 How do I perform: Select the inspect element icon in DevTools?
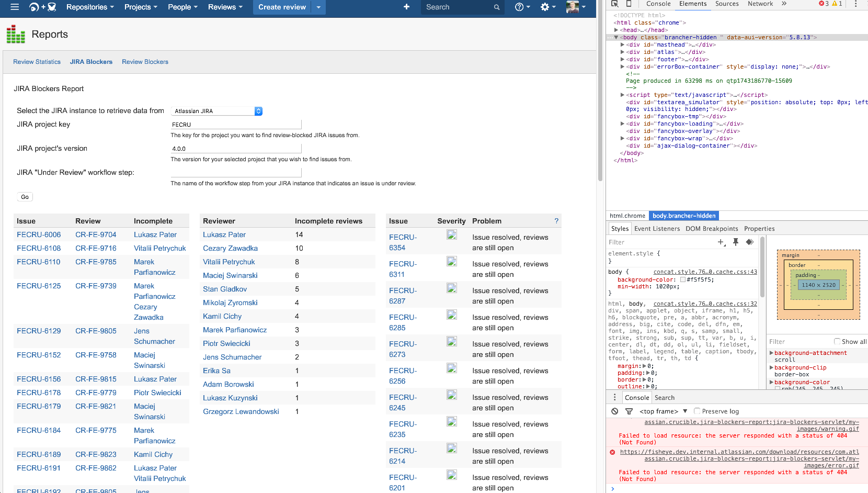pos(614,4)
